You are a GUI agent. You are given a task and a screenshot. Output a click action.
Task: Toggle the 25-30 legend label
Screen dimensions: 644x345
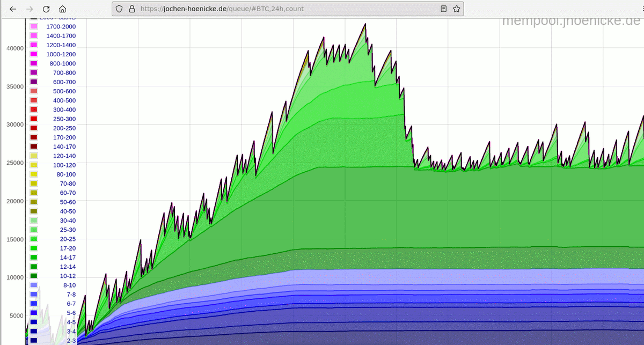click(68, 230)
